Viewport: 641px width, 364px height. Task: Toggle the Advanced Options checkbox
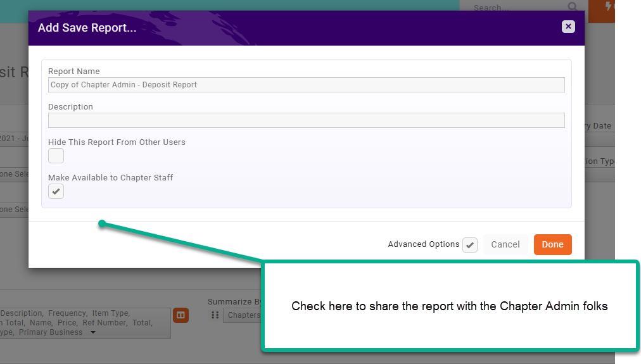tap(469, 245)
